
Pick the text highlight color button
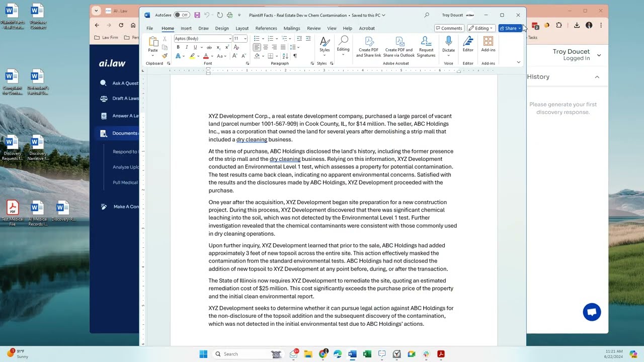[192, 56]
